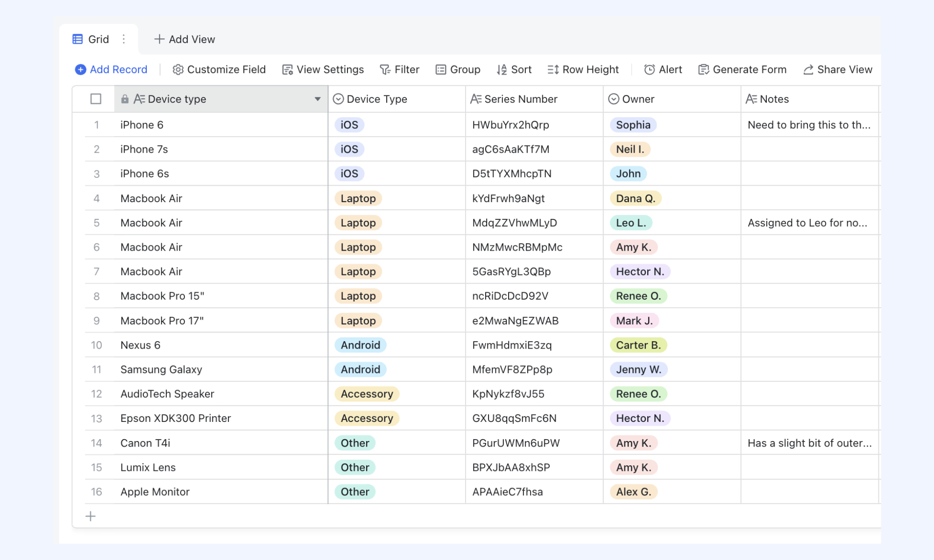Select the Lumix Lens cell

coord(220,467)
